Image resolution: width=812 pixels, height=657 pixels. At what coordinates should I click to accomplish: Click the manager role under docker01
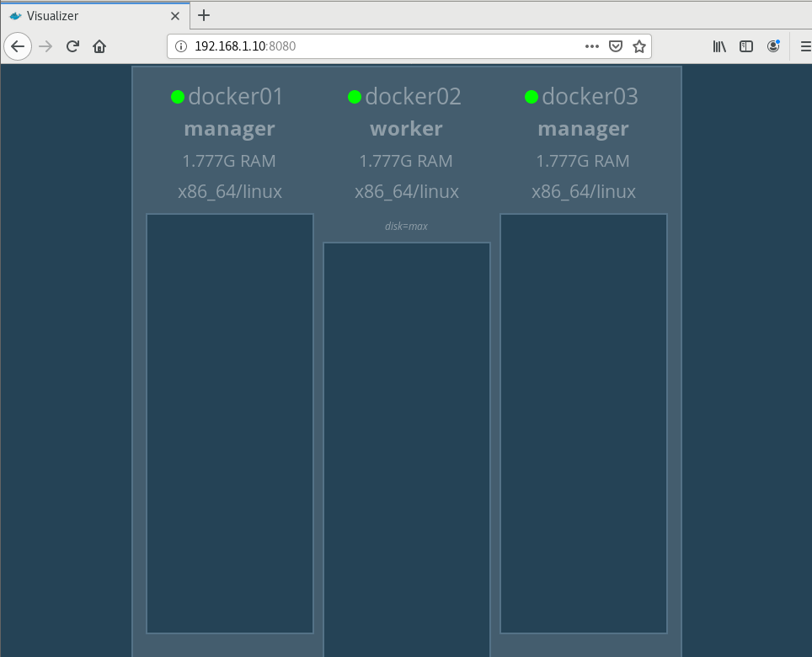pos(229,129)
